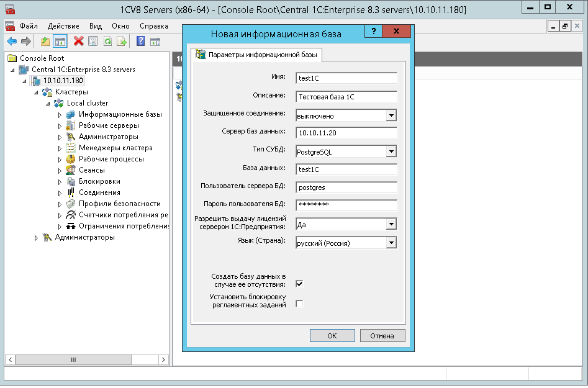Click the Refresh icon in toolbar
Viewport: 588px width, 388px height.
107,42
